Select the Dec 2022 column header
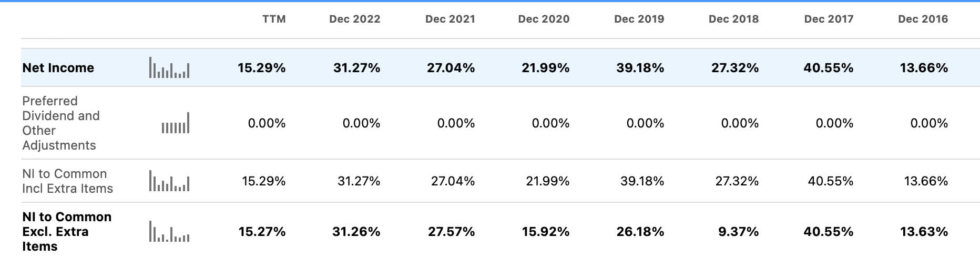This screenshot has height=256, width=980. tap(354, 19)
